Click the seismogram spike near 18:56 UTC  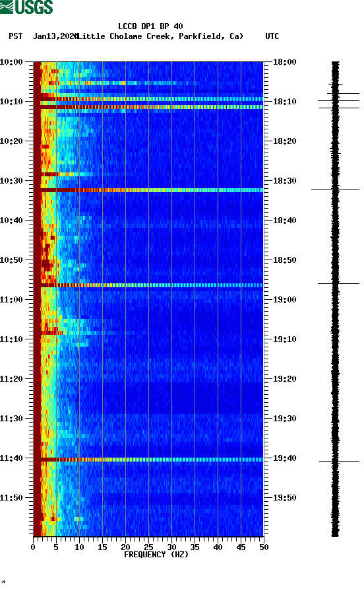pos(338,284)
